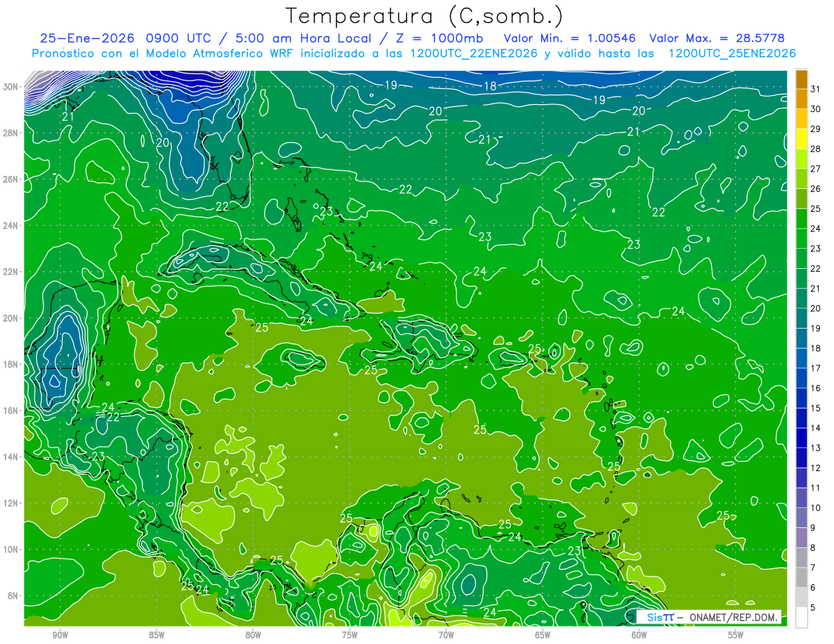Click the white legend swatch below 5
Screen dimensions: 834x644
[802, 618]
